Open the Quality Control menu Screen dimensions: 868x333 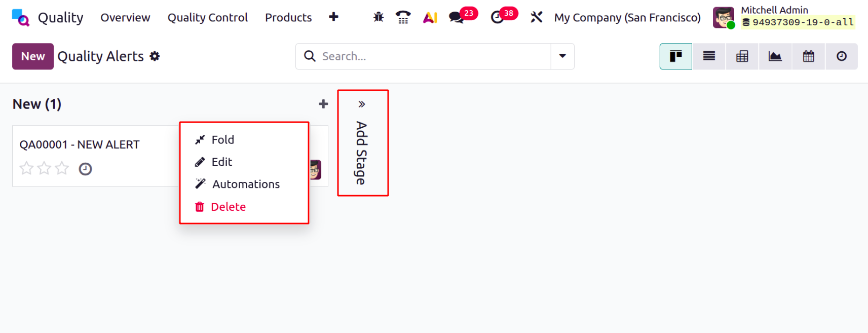207,17
